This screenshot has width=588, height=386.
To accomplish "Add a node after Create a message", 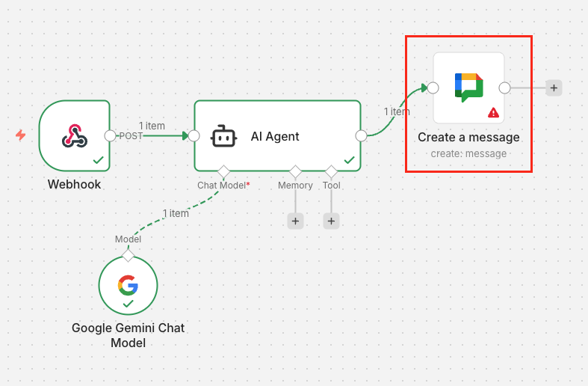I will 554,88.
